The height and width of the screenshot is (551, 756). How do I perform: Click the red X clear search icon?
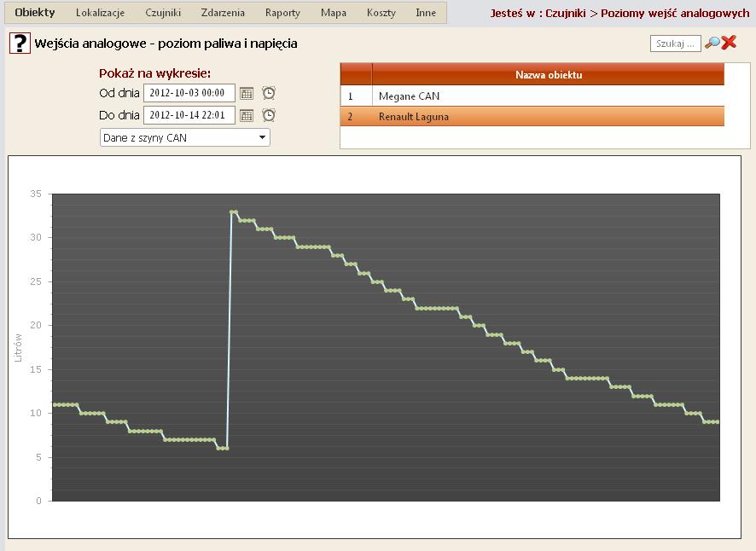tap(729, 43)
